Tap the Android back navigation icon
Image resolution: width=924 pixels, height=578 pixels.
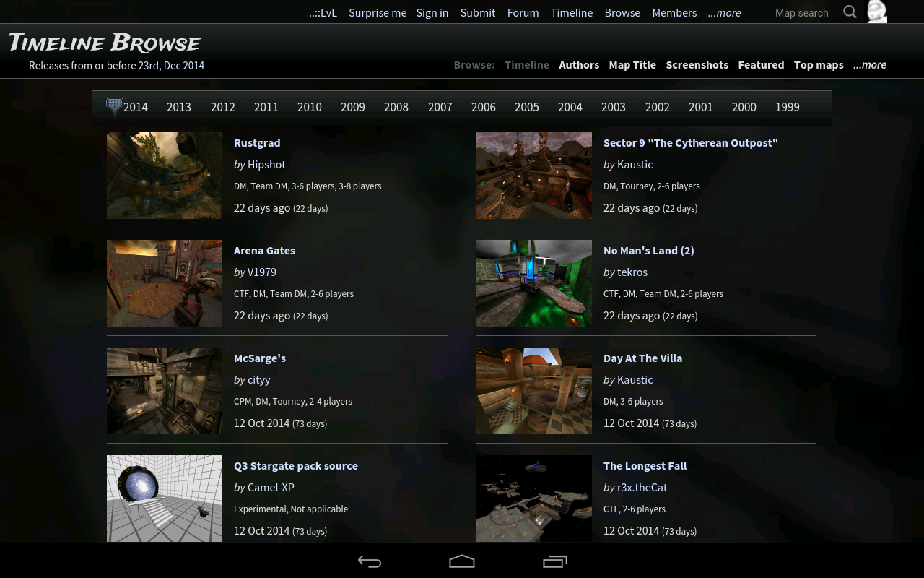[x=369, y=561]
